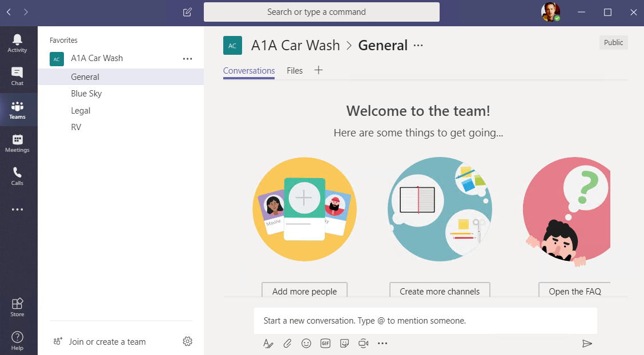Open the Store
Screen dimensions: 644x355
[17, 308]
